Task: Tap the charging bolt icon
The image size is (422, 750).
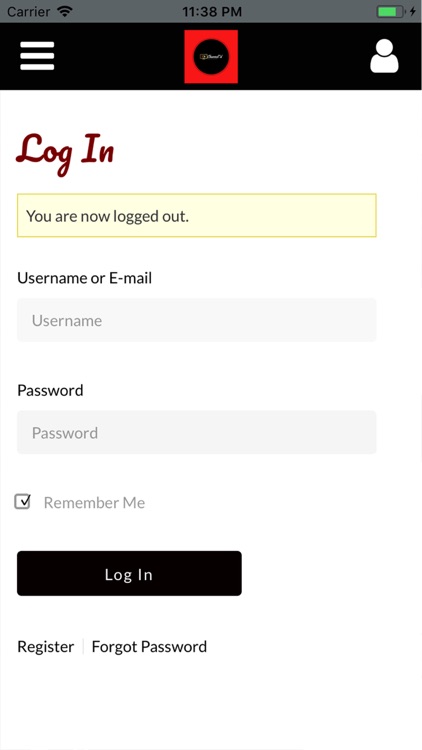Action: click(x=413, y=11)
